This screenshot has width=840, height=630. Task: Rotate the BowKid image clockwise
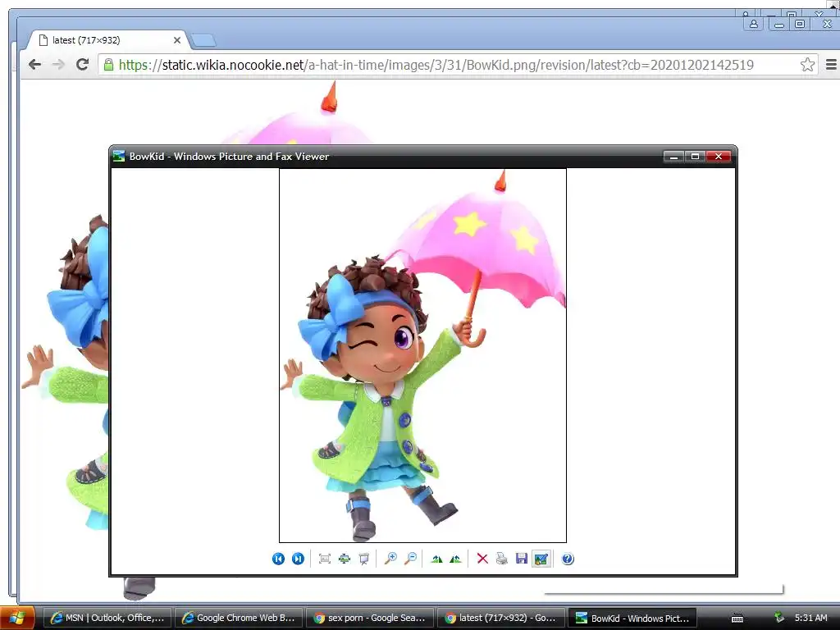436,559
